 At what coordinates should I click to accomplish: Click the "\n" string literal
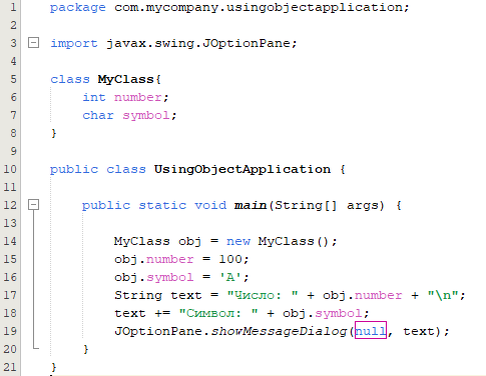coord(443,295)
